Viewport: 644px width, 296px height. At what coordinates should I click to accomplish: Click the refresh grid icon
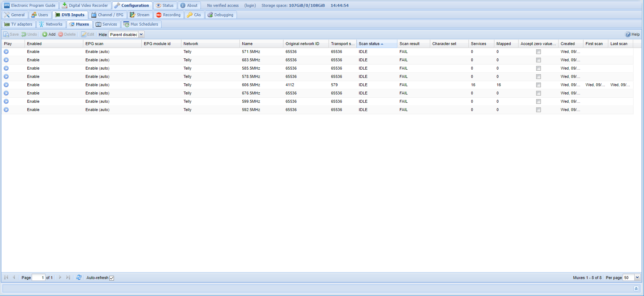[x=79, y=278]
